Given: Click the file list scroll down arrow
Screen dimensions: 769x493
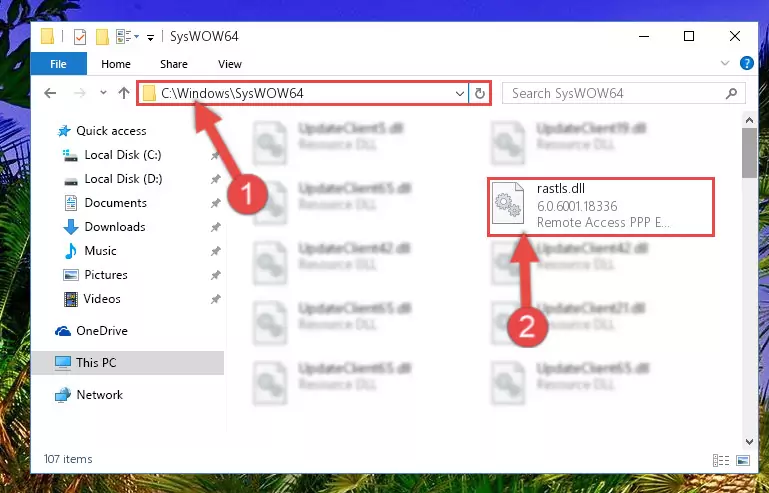Looking at the screenshot, I should tap(749, 441).
